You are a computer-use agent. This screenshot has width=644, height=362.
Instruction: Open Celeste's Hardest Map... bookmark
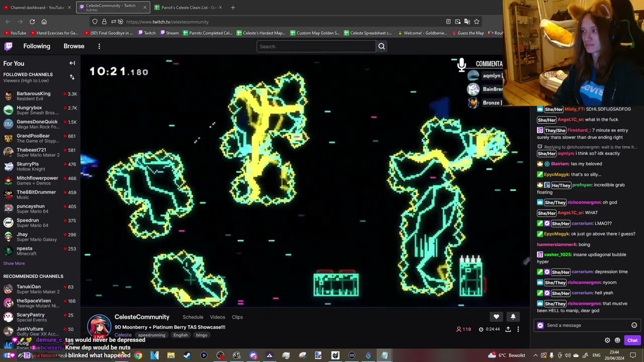pos(261,33)
